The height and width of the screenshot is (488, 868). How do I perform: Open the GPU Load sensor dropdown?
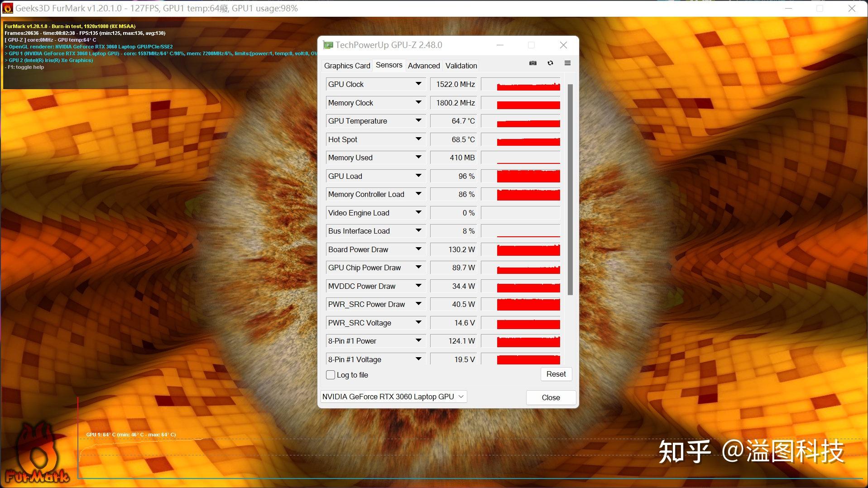click(418, 176)
